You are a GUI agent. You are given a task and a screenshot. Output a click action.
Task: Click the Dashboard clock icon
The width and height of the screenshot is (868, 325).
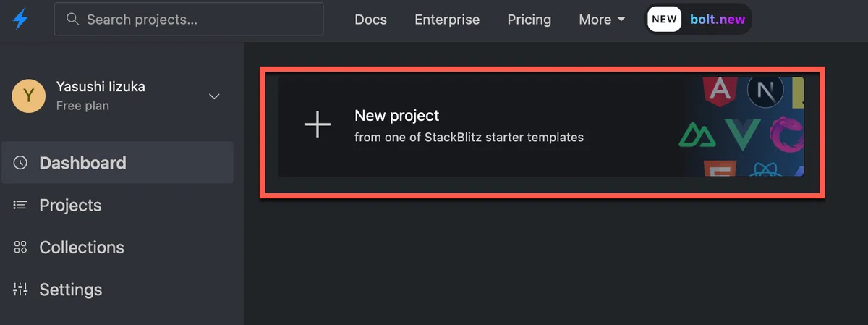click(x=20, y=163)
